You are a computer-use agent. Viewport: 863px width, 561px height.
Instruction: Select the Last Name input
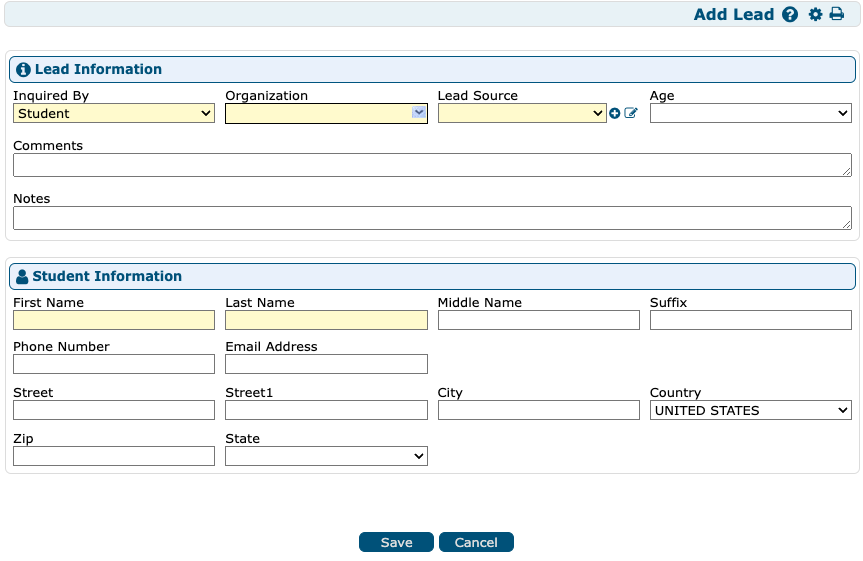click(326, 320)
